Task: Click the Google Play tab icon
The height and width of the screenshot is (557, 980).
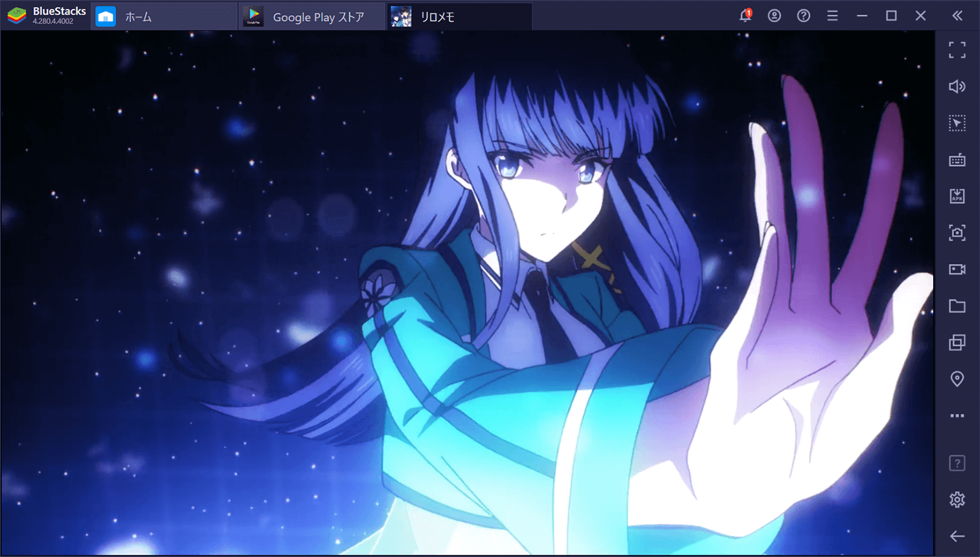Action: tap(253, 16)
